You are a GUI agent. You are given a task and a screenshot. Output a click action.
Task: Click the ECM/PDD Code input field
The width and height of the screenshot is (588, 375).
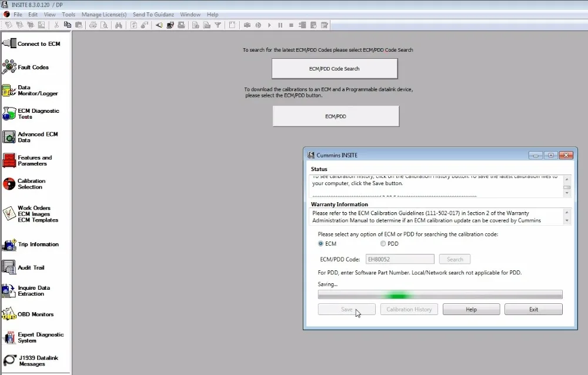400,259
